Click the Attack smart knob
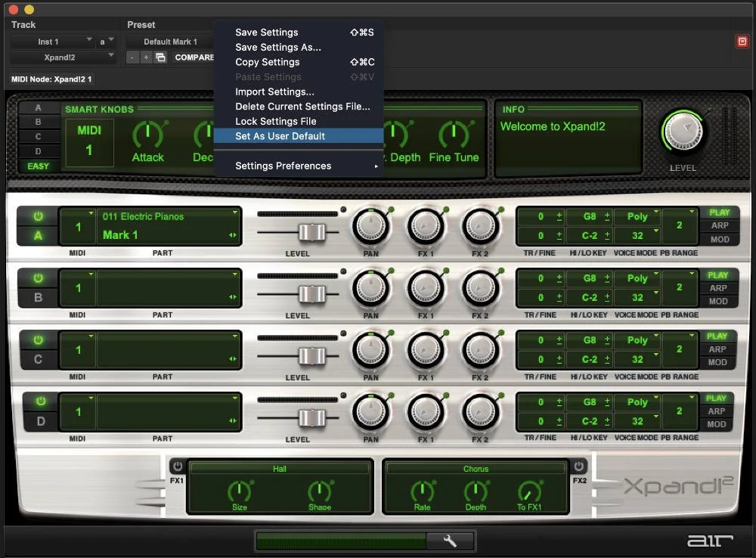756x558 pixels. (x=147, y=135)
